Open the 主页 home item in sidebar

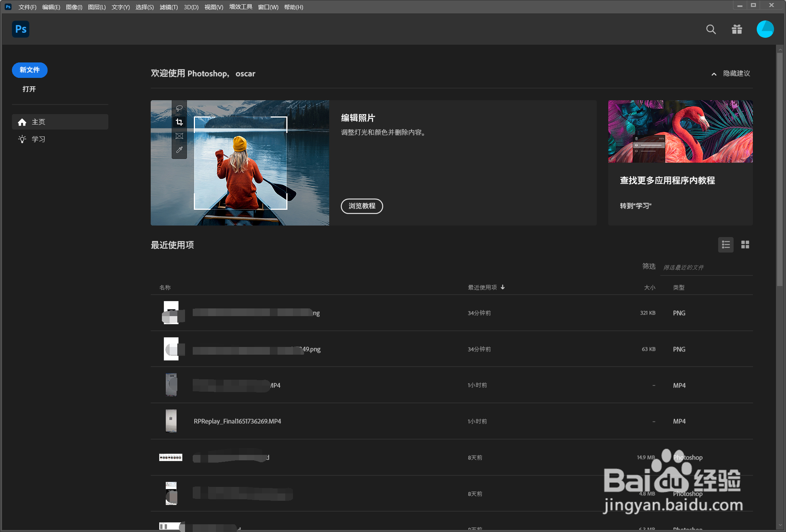click(38, 122)
